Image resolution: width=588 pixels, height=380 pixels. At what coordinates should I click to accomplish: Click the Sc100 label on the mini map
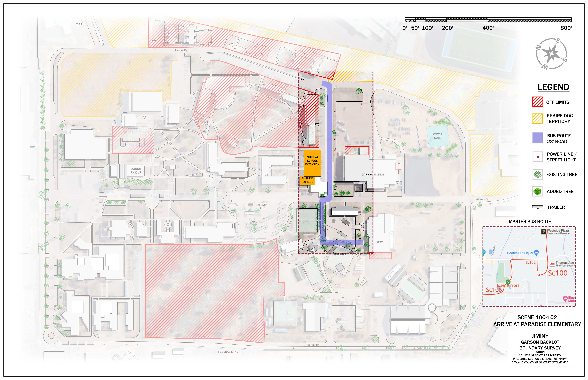(x=558, y=273)
